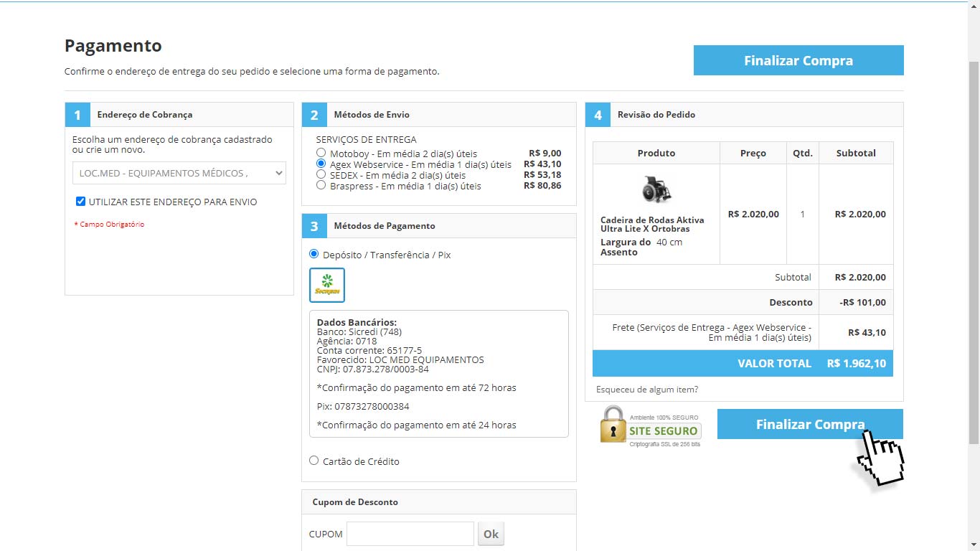980x551 pixels.
Task: Select Agex Webservice shipping option
Action: (x=321, y=164)
